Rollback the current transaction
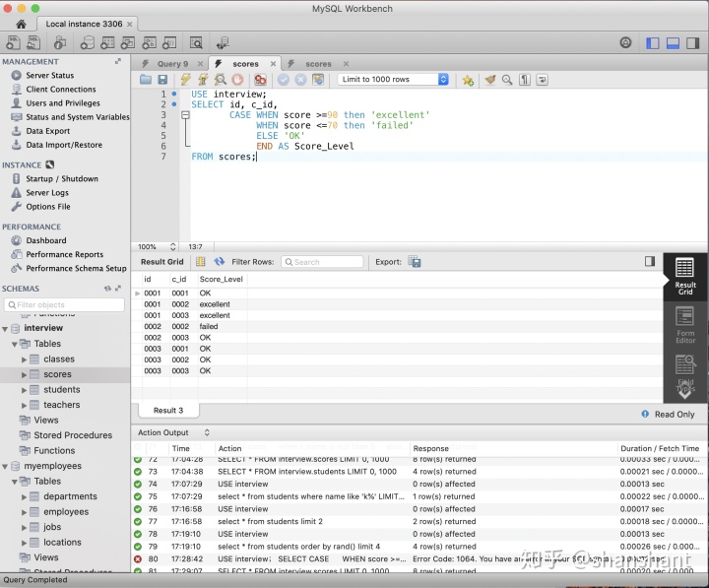 point(300,80)
